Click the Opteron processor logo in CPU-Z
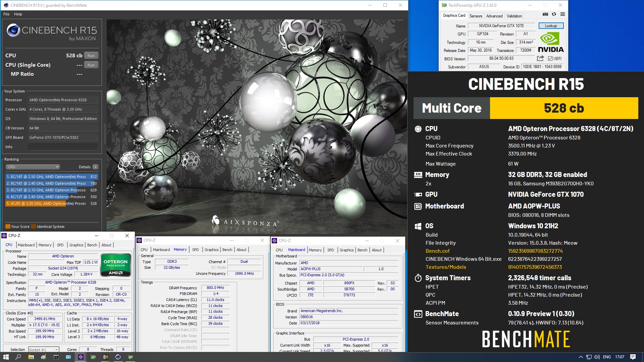Screen dimensions: 644x362 pos(115,265)
